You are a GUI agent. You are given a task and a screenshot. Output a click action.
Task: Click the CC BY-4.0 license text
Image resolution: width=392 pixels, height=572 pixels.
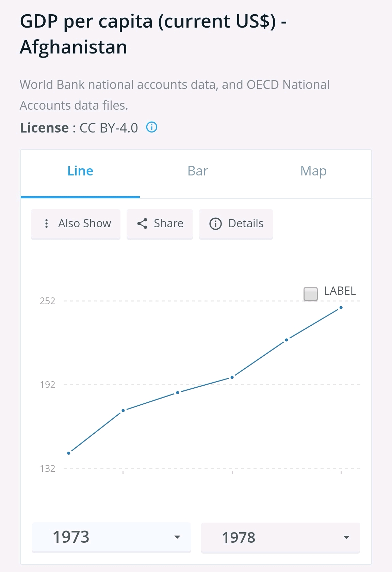coord(109,128)
